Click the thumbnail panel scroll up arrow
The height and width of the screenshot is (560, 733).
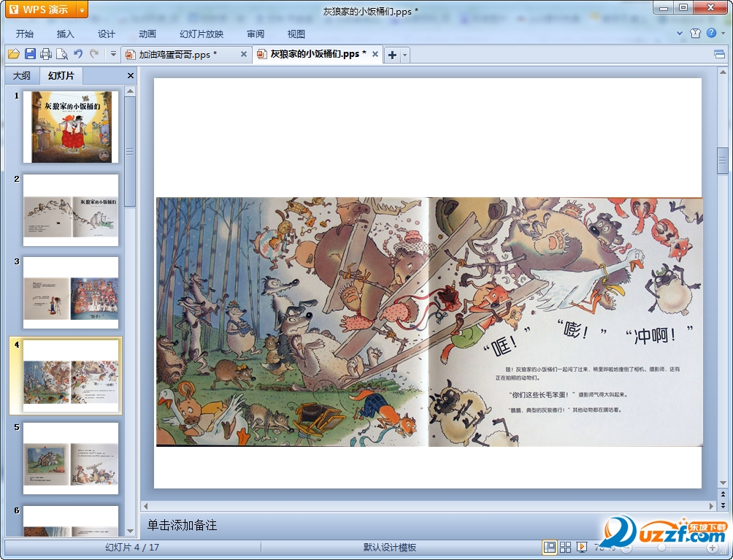pyautogui.click(x=131, y=91)
